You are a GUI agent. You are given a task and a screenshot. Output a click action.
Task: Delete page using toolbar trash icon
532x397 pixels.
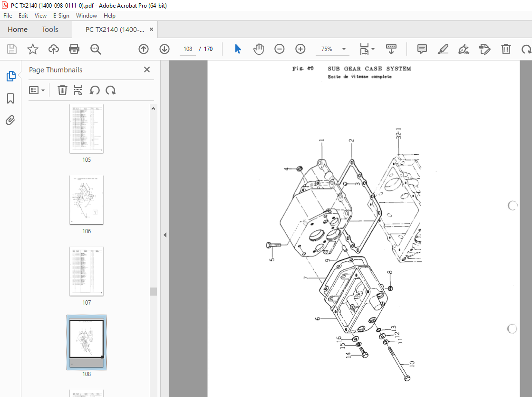click(506, 49)
